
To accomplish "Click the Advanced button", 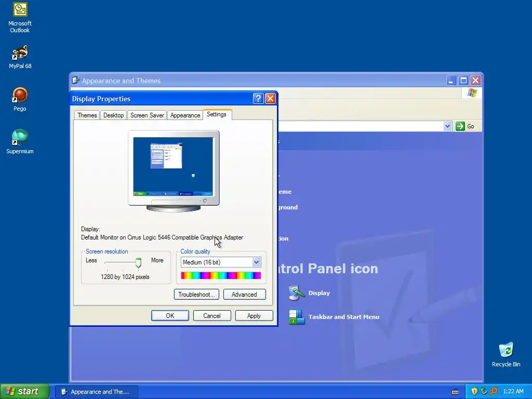I will click(244, 295).
